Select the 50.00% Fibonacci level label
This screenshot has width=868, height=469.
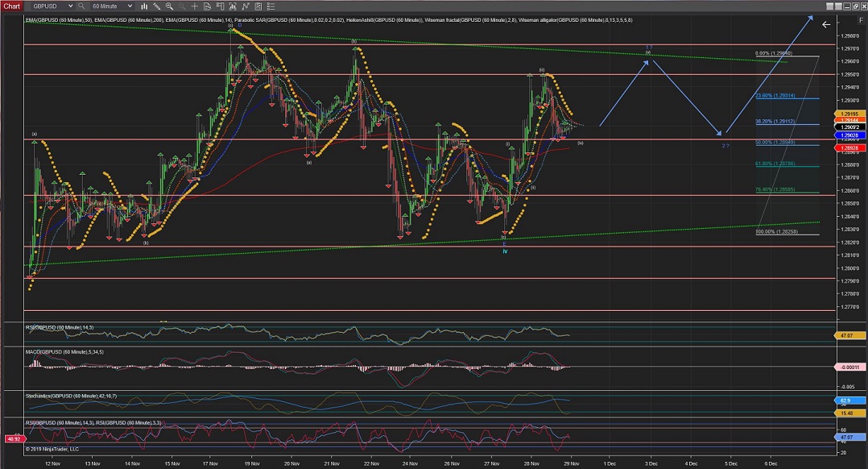(x=775, y=143)
